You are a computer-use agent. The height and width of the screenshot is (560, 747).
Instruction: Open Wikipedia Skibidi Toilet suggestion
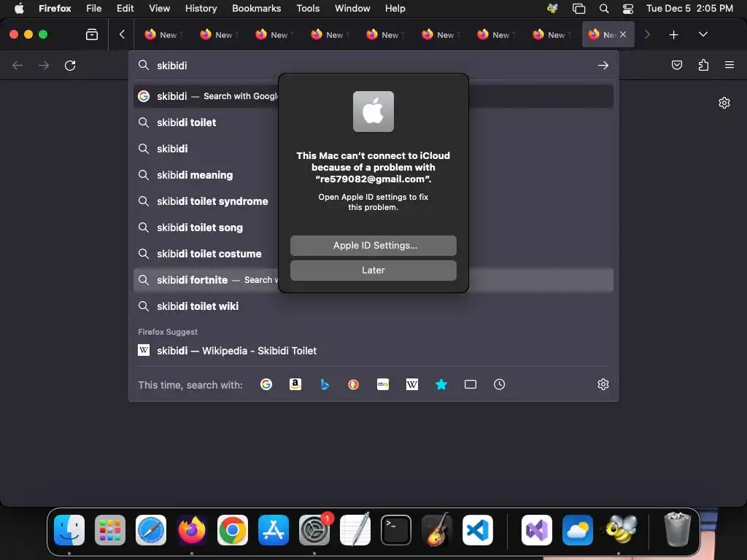(373, 351)
